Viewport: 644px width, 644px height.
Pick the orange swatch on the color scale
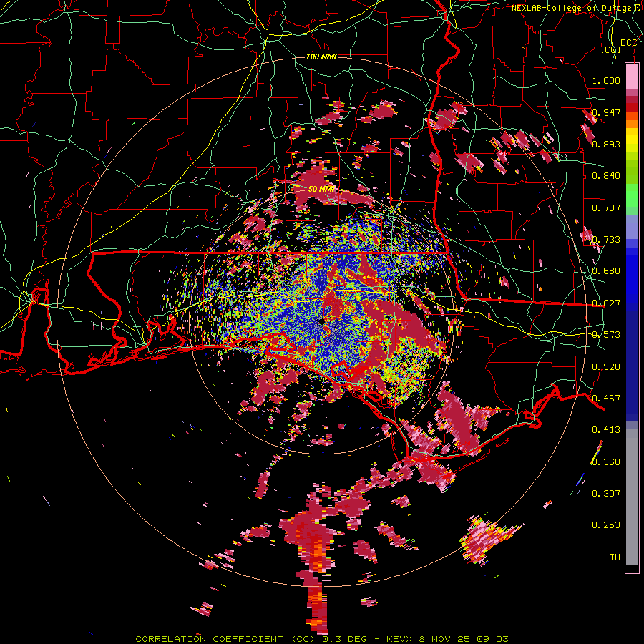tap(632, 124)
